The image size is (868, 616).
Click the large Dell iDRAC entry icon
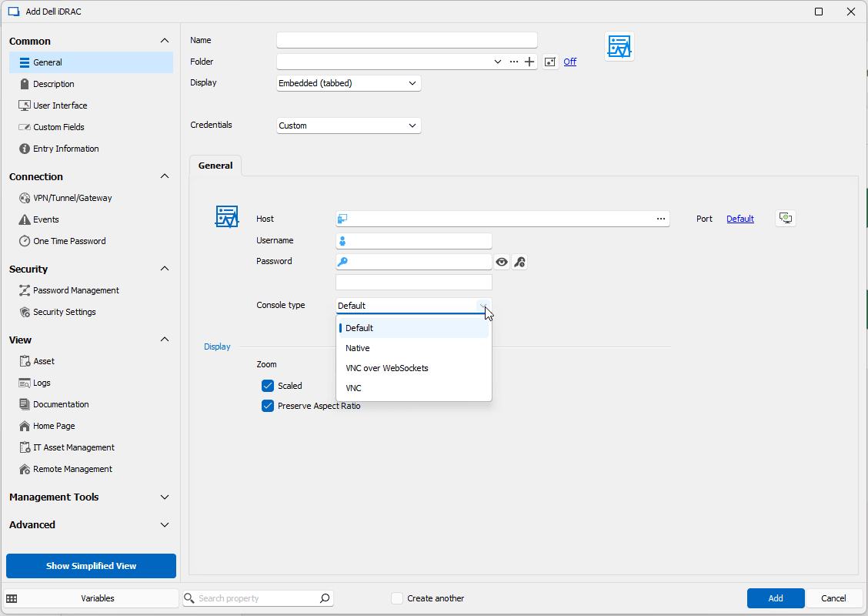(619, 47)
